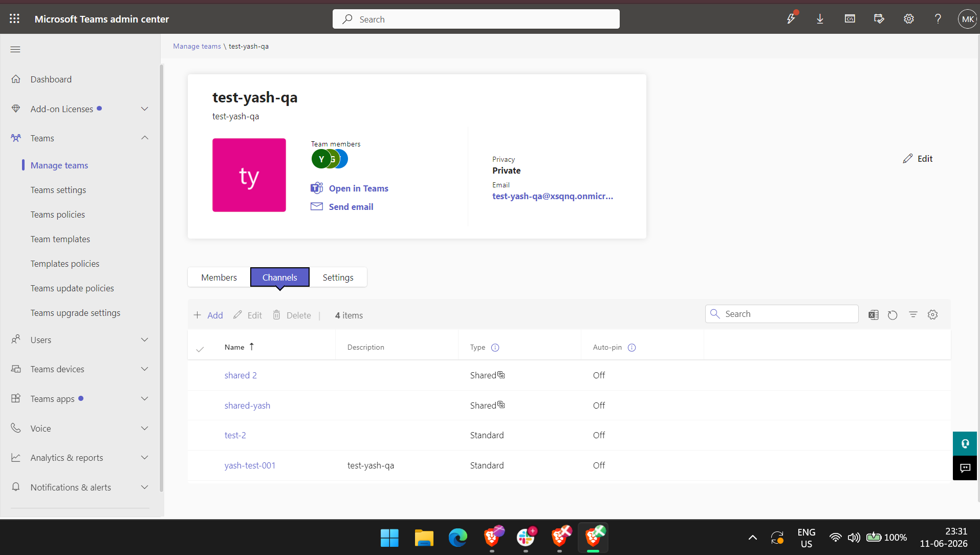Open the MK account avatar
Screen dimensions: 980x555
pyautogui.click(x=967, y=19)
